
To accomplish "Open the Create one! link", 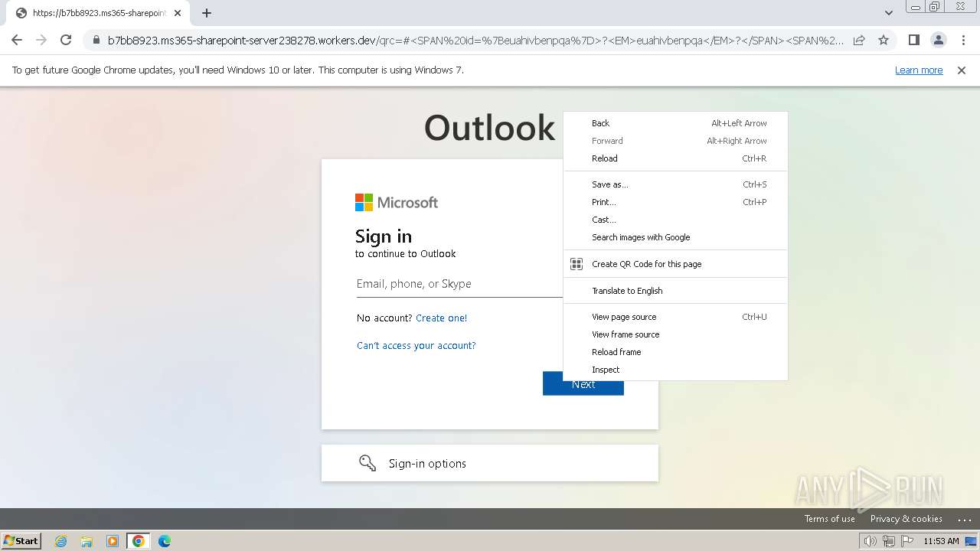I will click(441, 318).
